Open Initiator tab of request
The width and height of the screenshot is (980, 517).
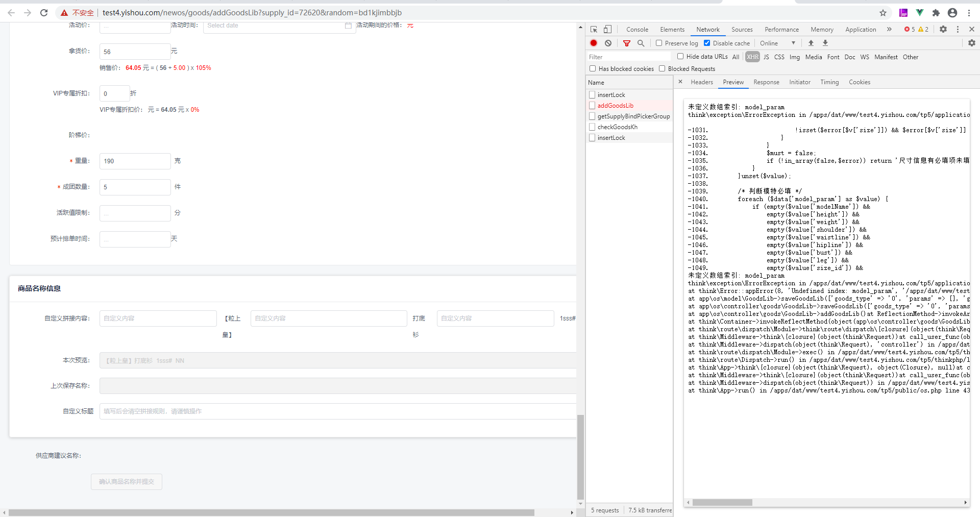(799, 82)
